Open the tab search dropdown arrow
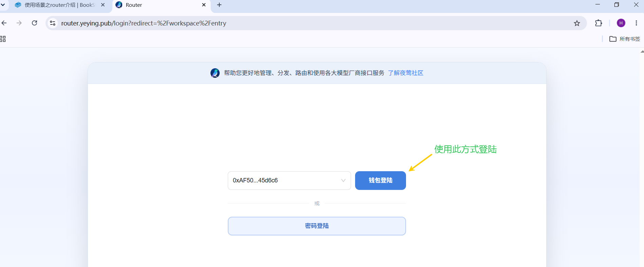This screenshot has width=644, height=267. point(3,5)
